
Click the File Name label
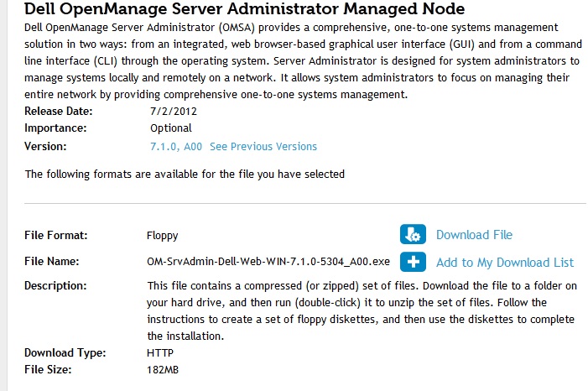coord(51,262)
